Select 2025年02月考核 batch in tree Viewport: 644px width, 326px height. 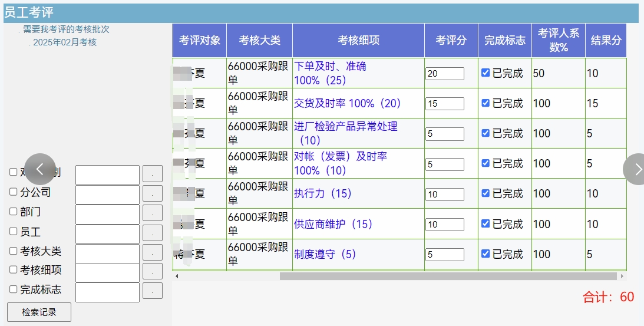pyautogui.click(x=64, y=42)
